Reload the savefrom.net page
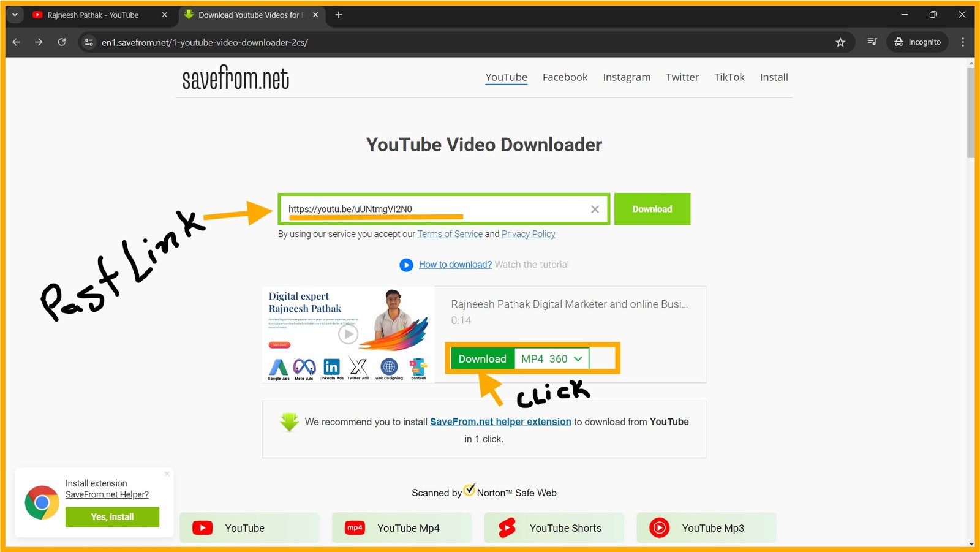Screen dimensions: 980x552 click(62, 42)
